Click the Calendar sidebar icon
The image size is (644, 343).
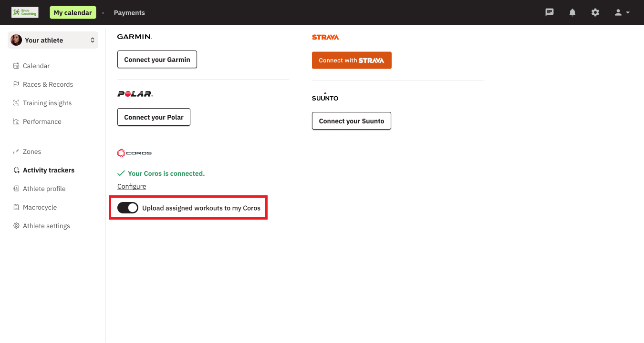pos(16,66)
